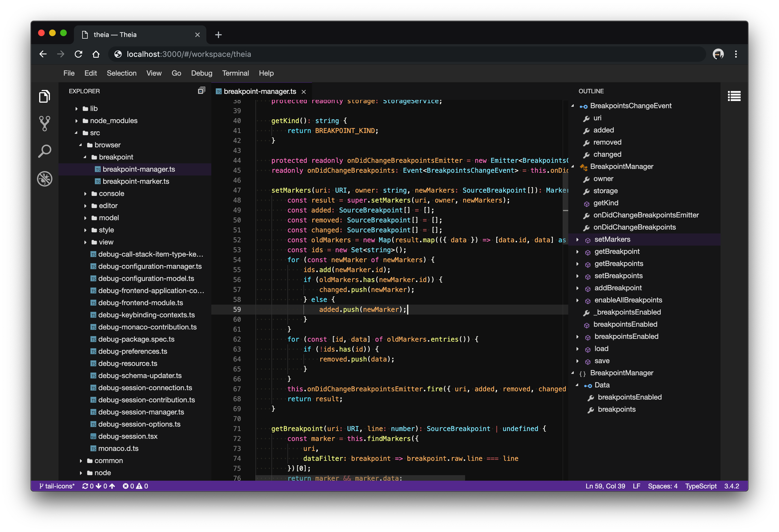Open the Selection menu
The image size is (779, 532).
pyautogui.click(x=121, y=73)
